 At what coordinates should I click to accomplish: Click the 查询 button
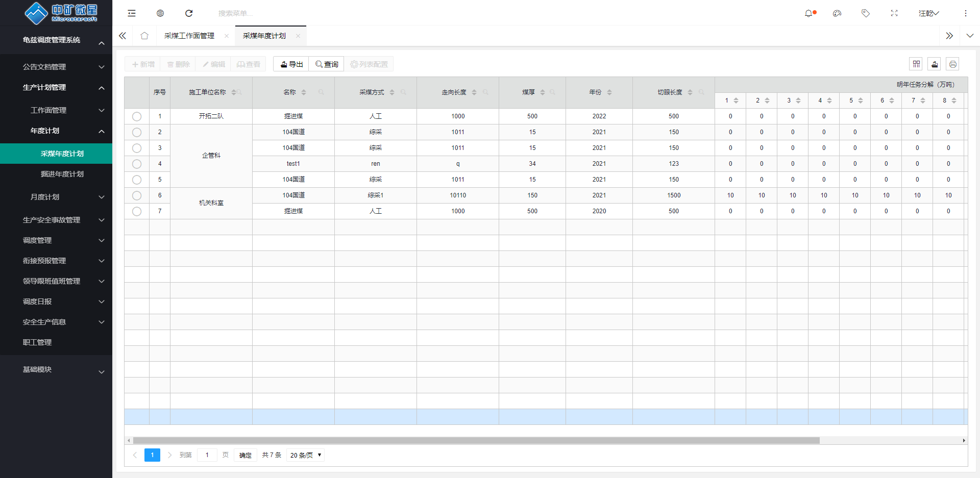coord(327,64)
